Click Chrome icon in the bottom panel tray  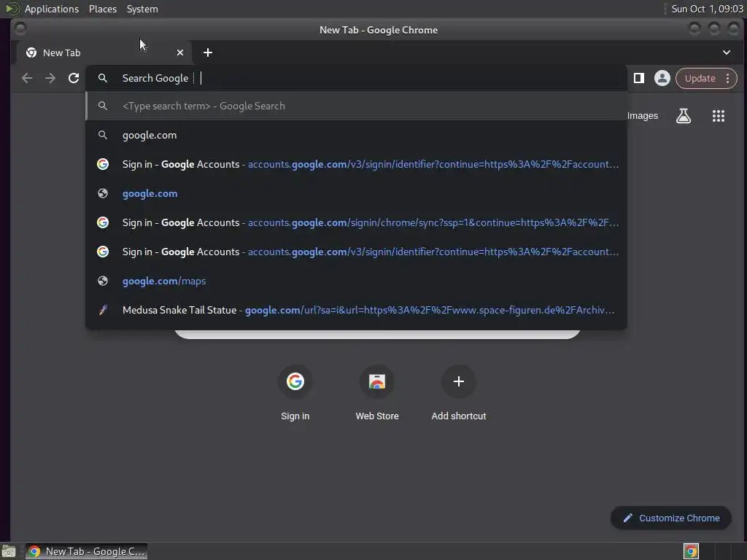691,551
